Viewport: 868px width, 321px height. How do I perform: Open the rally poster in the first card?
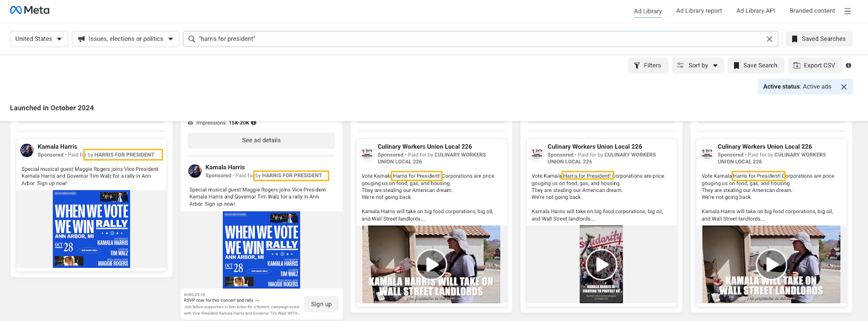coord(91,229)
